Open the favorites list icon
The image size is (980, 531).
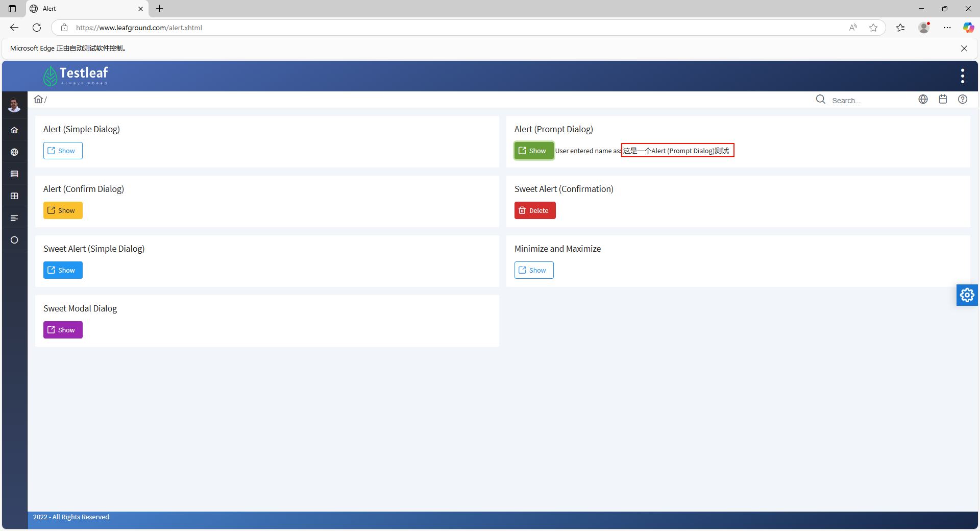point(900,28)
